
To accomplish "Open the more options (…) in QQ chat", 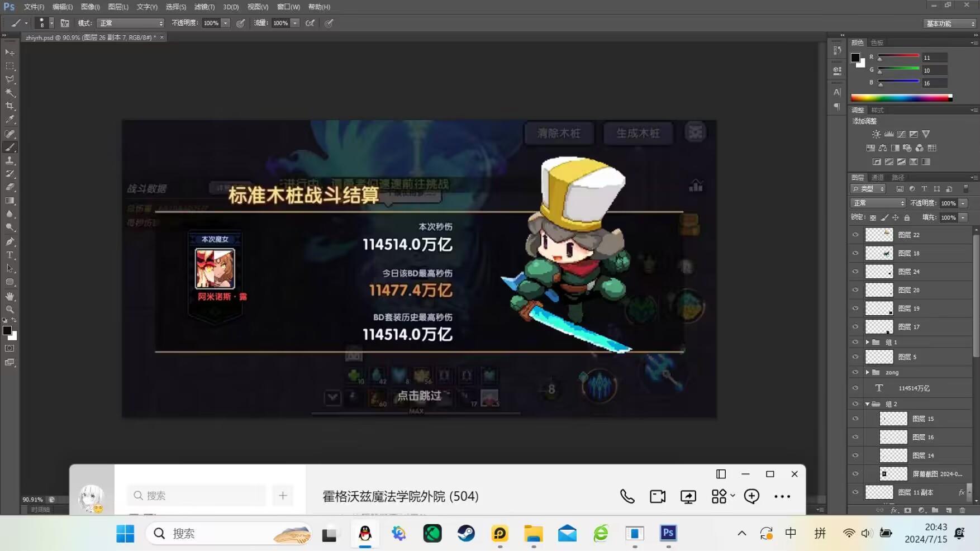I will [x=782, y=496].
